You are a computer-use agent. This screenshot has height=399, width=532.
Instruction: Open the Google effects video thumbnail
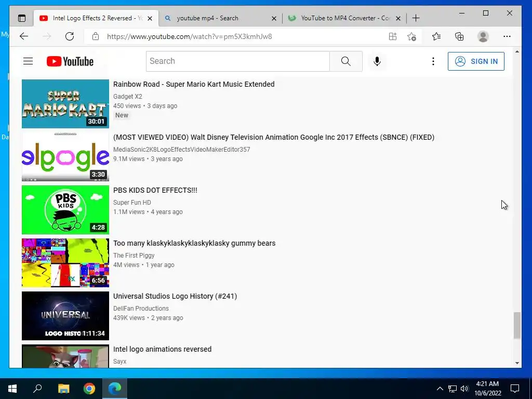pos(65,157)
